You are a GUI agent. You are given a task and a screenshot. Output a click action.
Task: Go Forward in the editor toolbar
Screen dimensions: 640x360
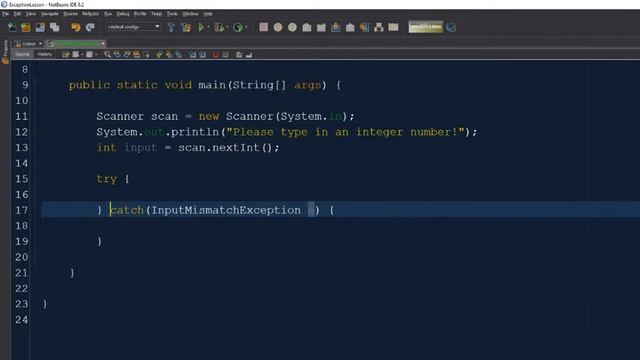click(89, 54)
